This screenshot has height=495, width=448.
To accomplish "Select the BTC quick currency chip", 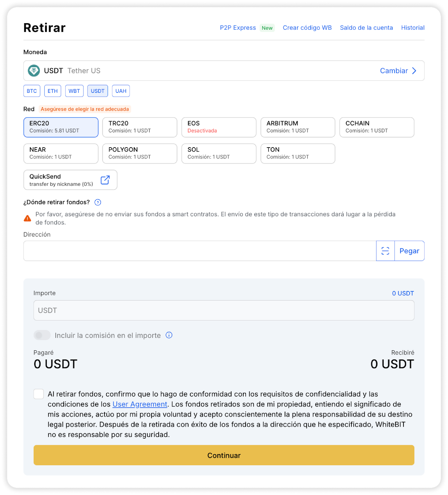I will pos(32,91).
